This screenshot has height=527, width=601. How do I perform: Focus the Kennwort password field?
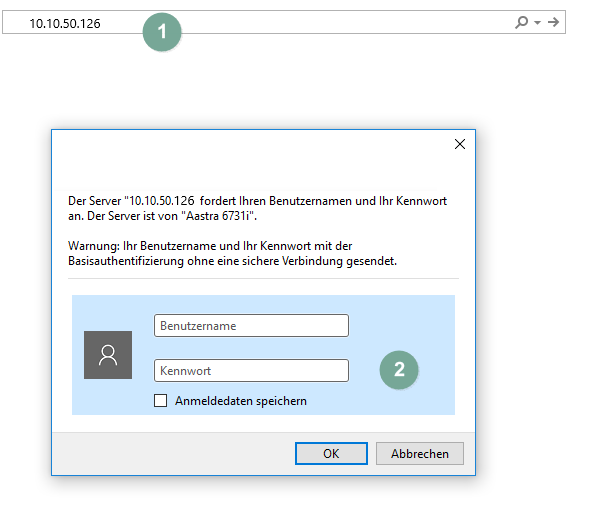(x=251, y=370)
